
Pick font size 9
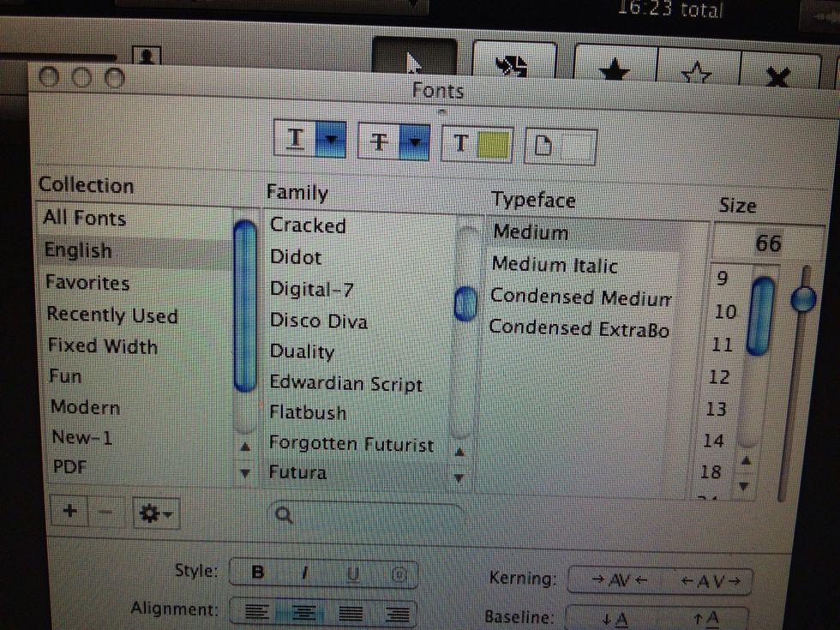(722, 279)
